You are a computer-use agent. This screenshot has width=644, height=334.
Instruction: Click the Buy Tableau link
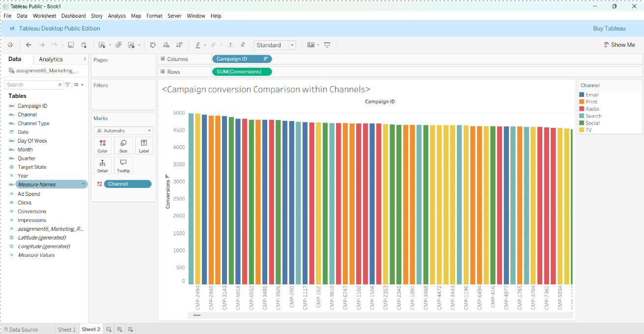(609, 29)
